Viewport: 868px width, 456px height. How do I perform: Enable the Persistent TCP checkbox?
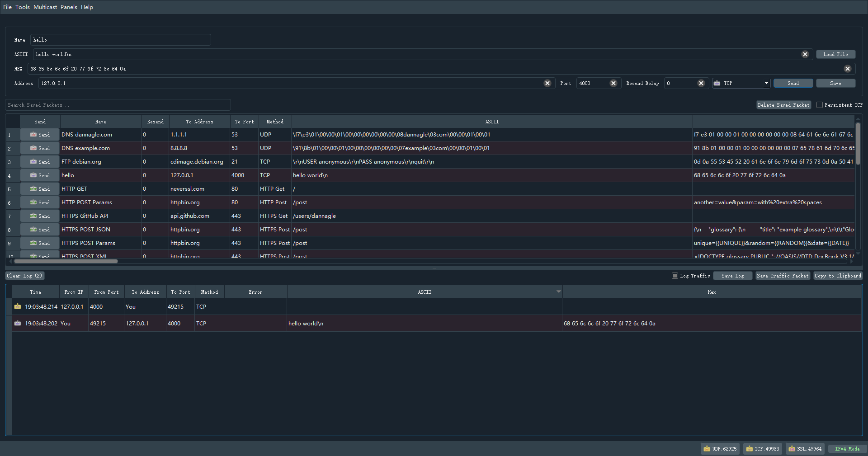coord(819,105)
